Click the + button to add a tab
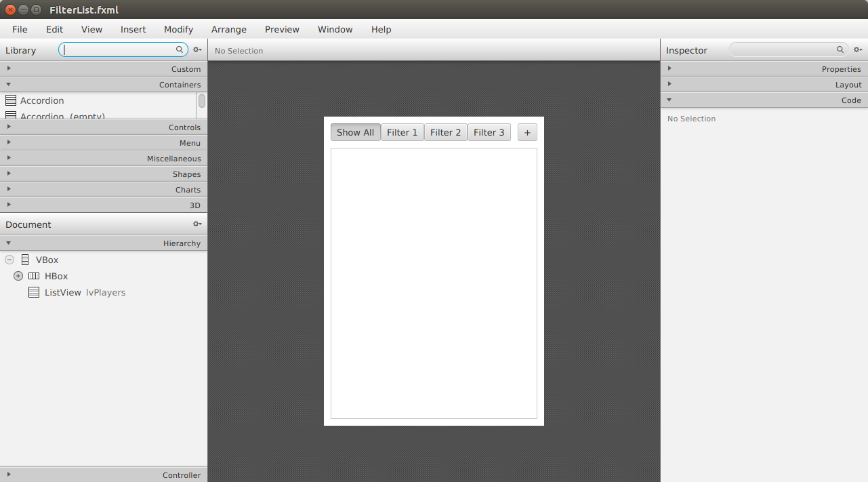 (x=526, y=132)
